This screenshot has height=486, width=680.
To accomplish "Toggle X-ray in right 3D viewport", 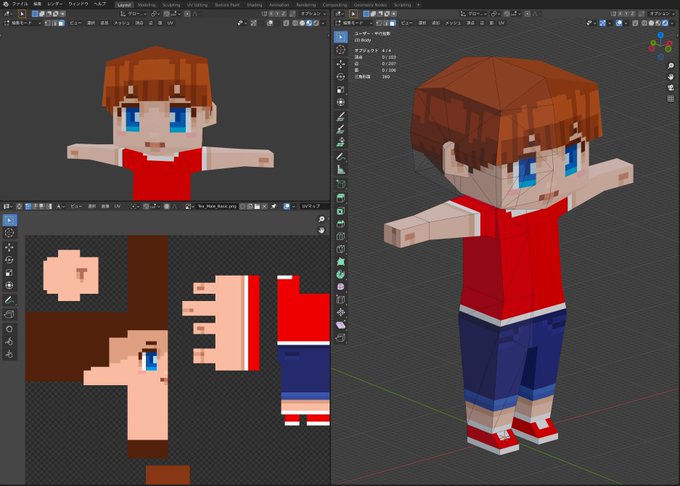I will click(635, 23).
